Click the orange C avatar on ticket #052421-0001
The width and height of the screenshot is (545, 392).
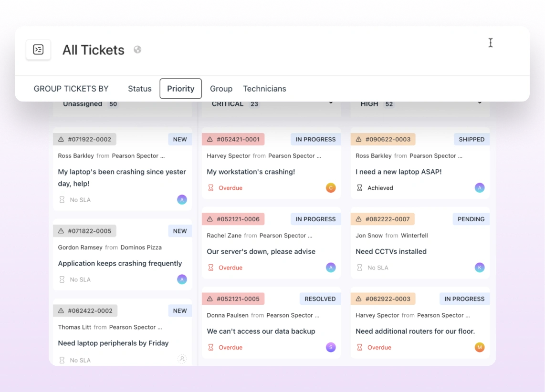[331, 188]
